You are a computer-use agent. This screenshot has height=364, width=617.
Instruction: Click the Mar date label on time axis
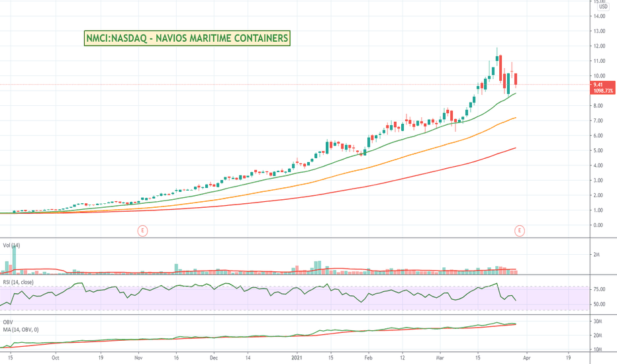440,357
